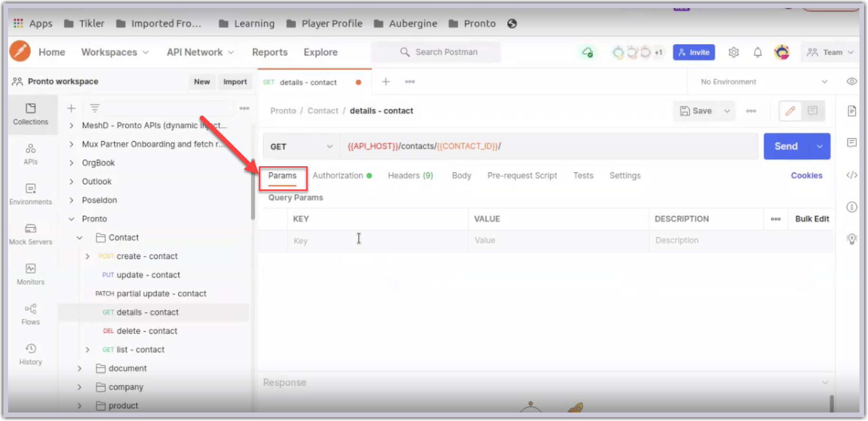
Task: Open the Flows sidebar panel
Action: [30, 314]
